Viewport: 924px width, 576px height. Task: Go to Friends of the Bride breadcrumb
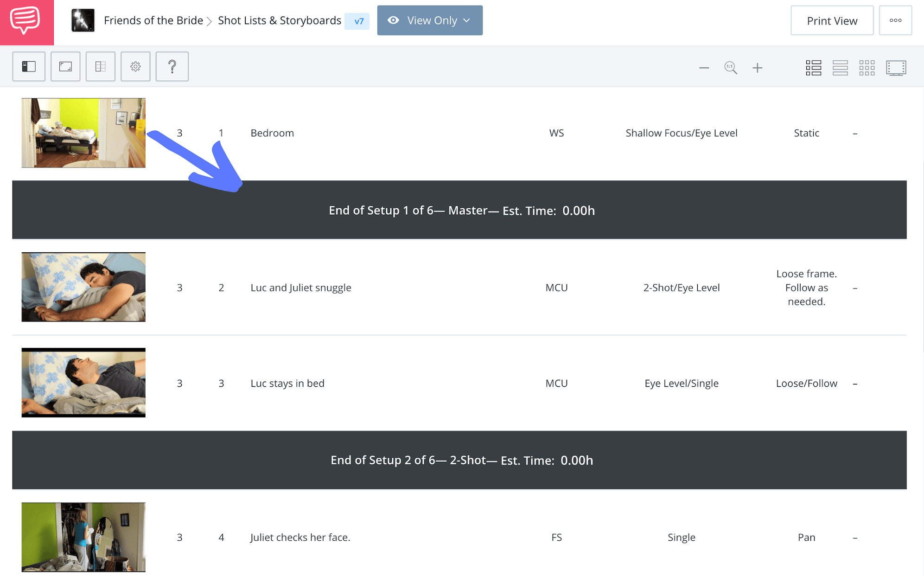153,20
